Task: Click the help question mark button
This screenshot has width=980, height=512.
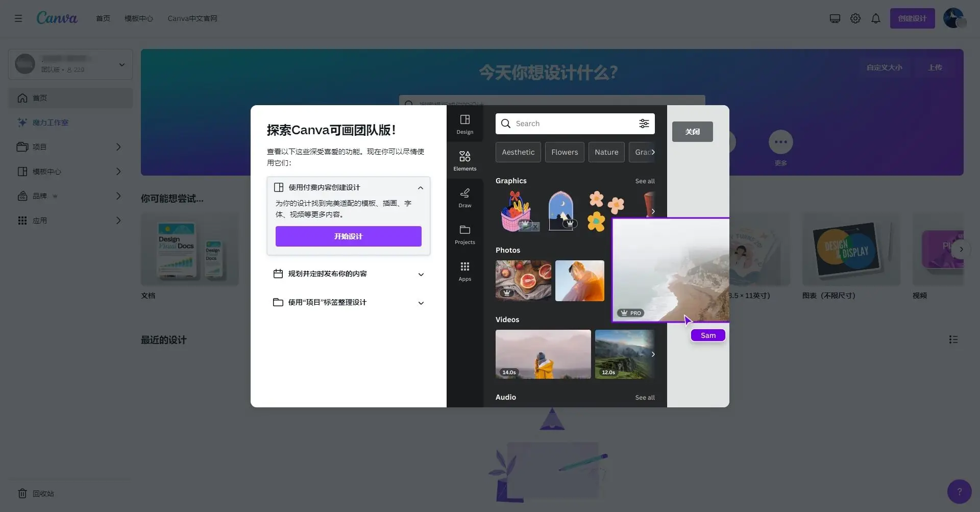Action: pos(960,492)
